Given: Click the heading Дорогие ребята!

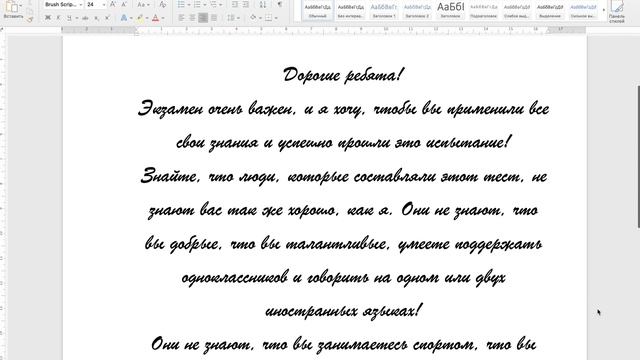Looking at the screenshot, I should point(343,76).
